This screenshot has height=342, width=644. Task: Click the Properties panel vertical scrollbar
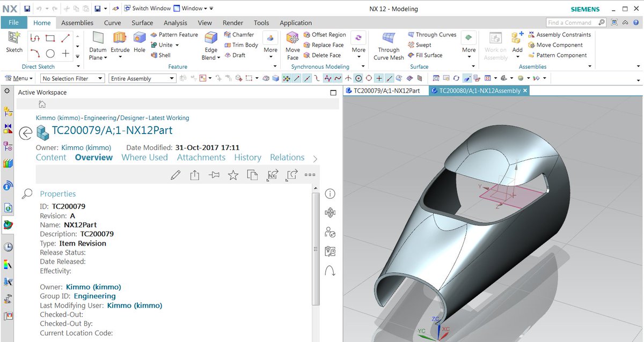coord(316,249)
